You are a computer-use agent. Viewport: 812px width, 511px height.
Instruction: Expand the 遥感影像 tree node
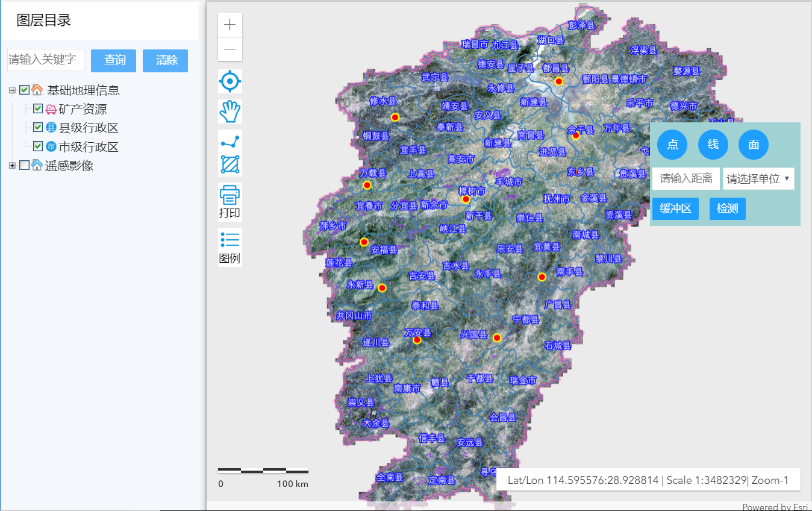pos(12,165)
